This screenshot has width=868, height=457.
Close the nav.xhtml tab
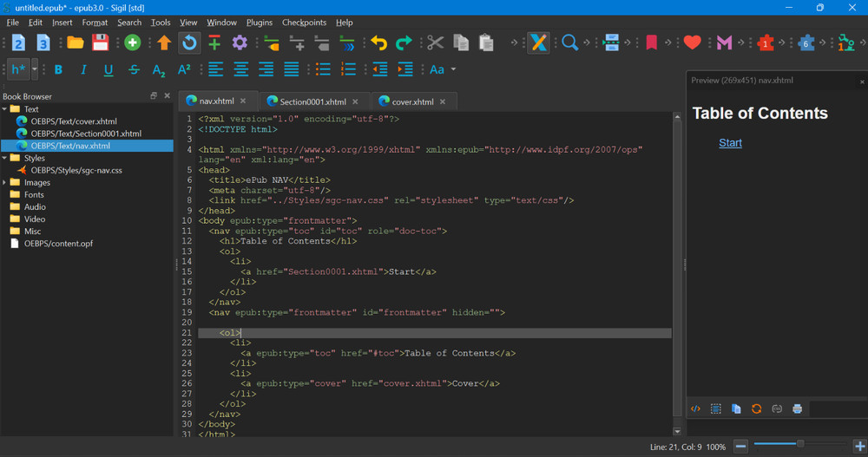point(243,101)
